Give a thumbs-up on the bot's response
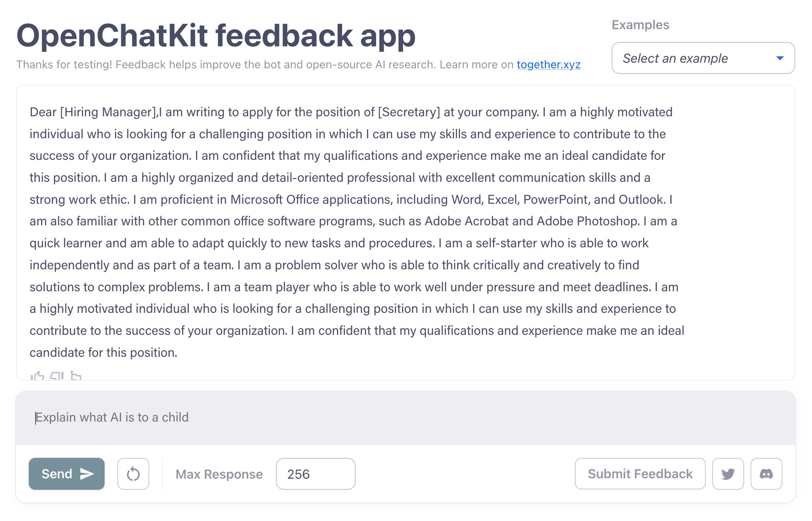This screenshot has width=812, height=521. pyautogui.click(x=38, y=376)
